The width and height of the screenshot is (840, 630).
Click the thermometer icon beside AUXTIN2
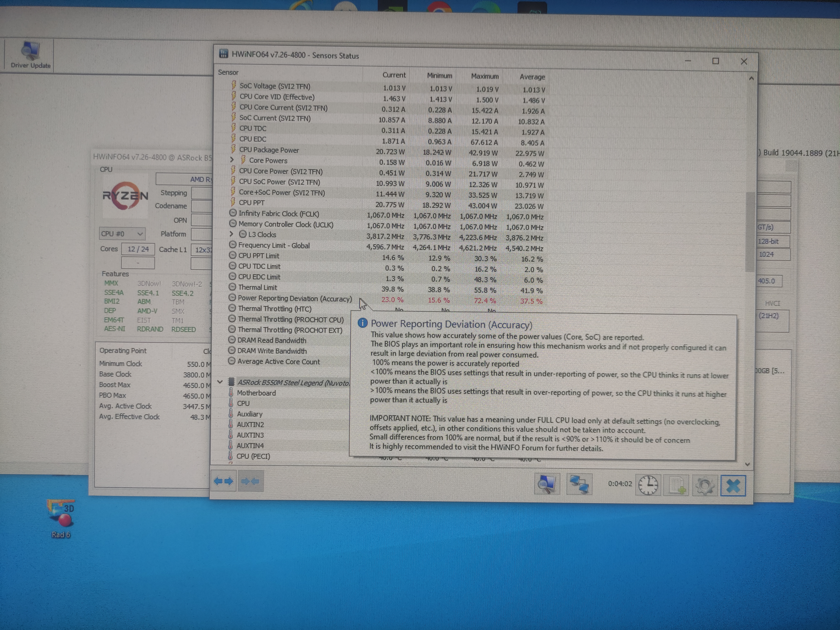231,424
